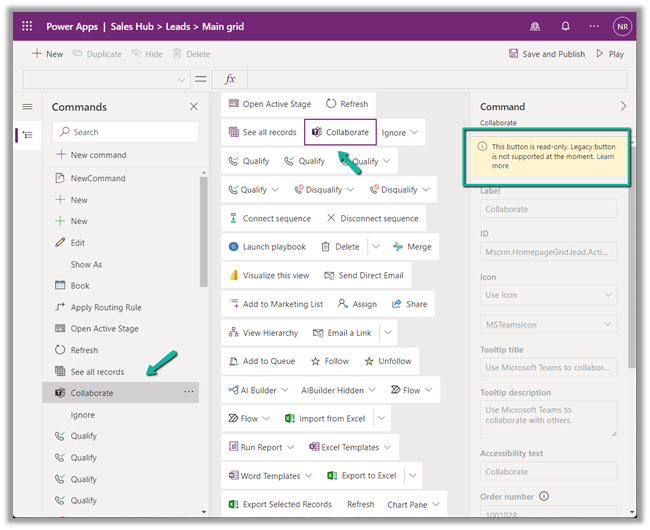Click the Order number info icon
Image resolution: width=650 pixels, height=530 pixels.
544,496
